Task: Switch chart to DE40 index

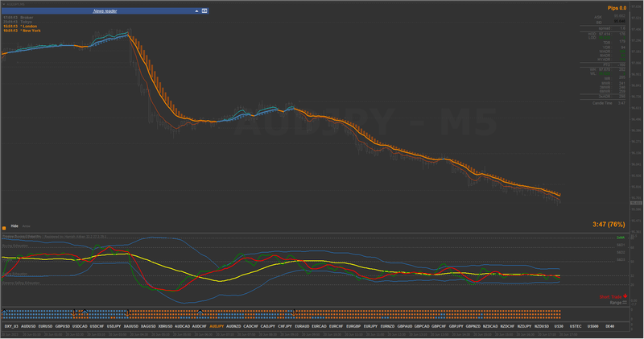Action: [x=610, y=326]
